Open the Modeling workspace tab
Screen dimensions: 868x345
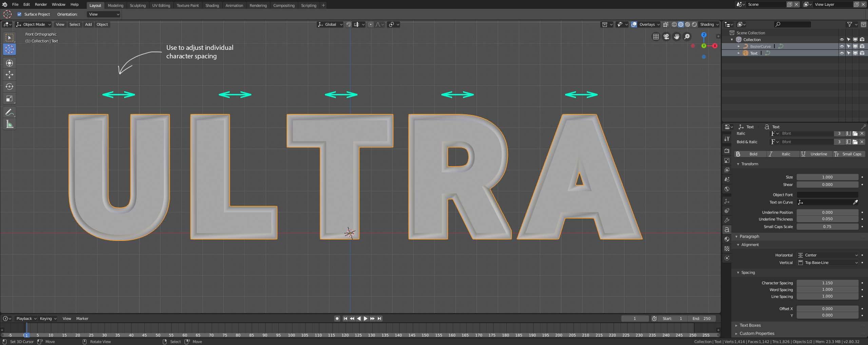point(115,5)
